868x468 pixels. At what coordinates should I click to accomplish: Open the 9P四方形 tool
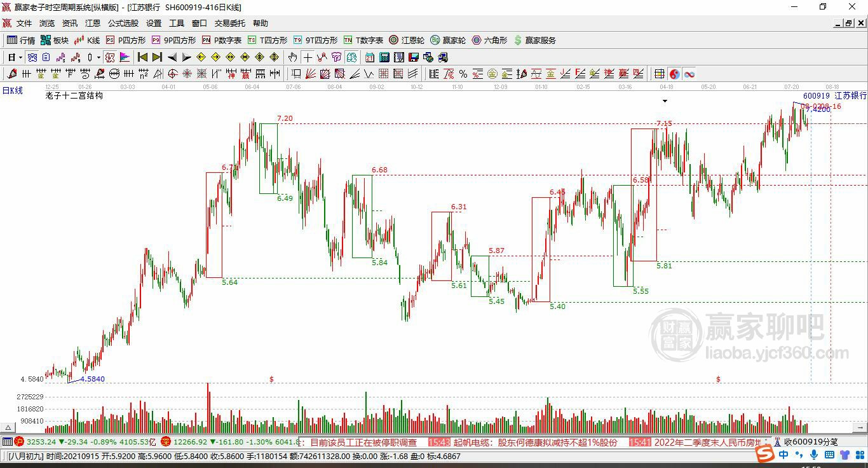(x=173, y=40)
